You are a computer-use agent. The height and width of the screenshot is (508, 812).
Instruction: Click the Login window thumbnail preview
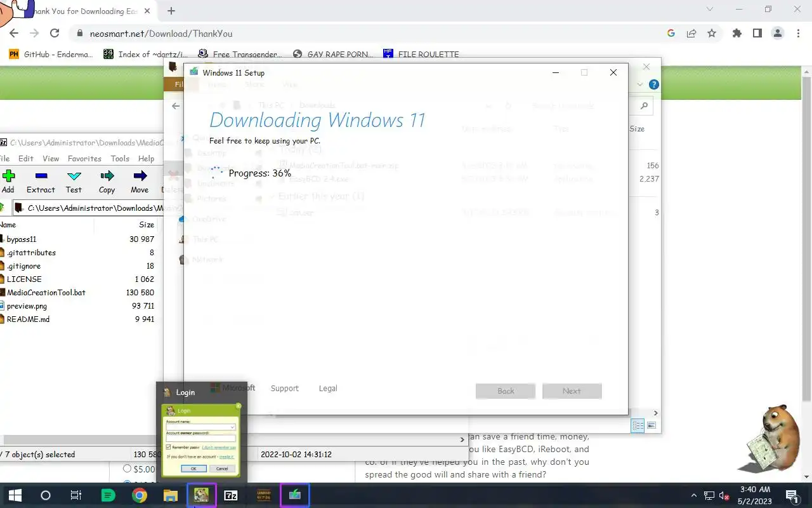[201, 439]
